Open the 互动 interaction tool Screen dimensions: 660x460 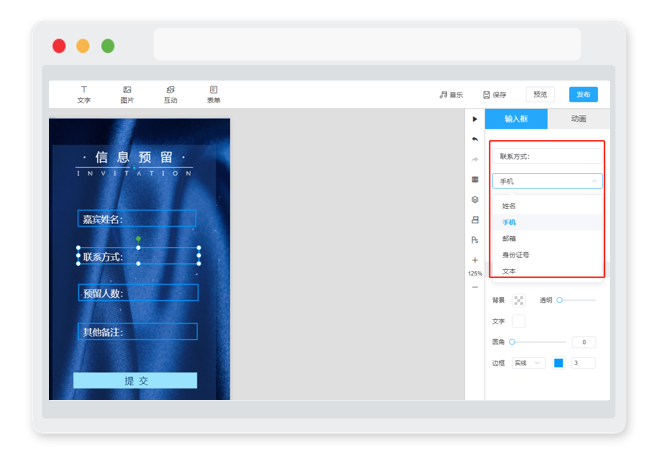coord(170,94)
